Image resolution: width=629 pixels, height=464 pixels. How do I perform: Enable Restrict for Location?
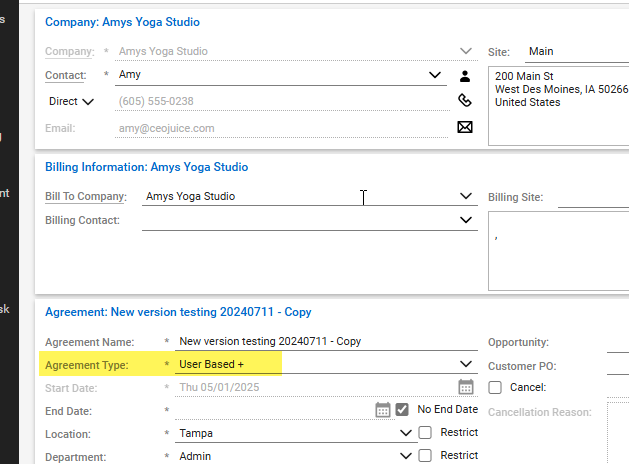tap(425, 433)
